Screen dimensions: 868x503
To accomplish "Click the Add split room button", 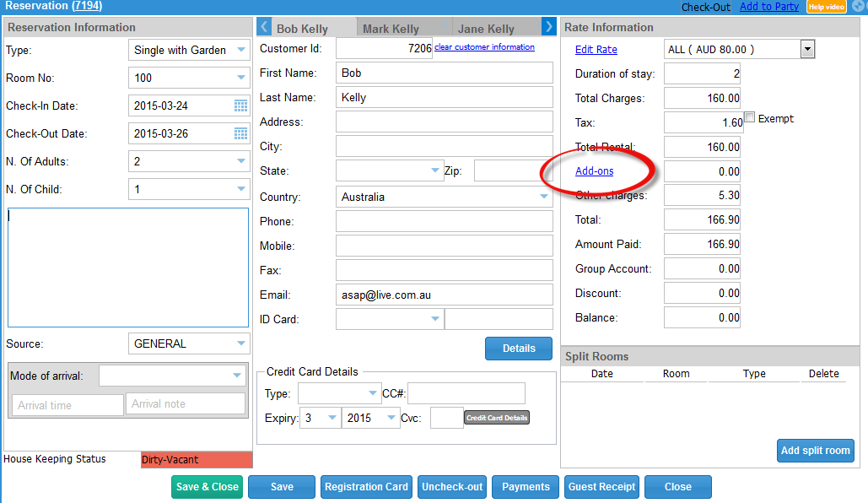I will pyautogui.click(x=815, y=451).
